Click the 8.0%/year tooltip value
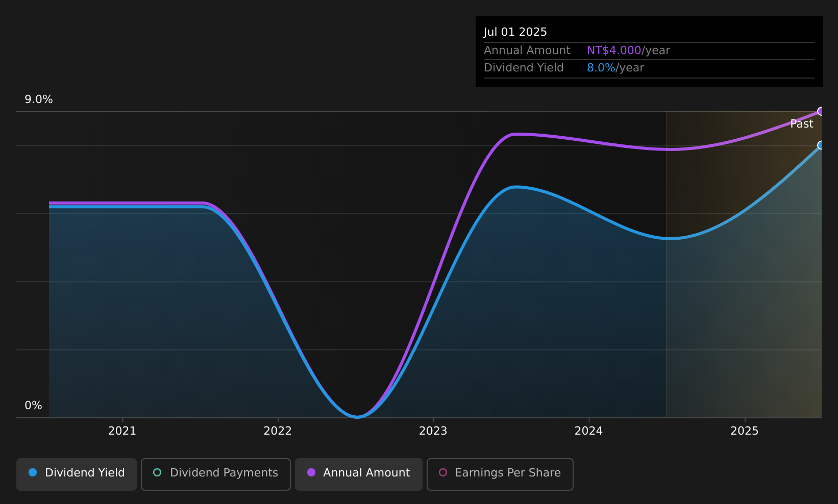 pyautogui.click(x=615, y=68)
